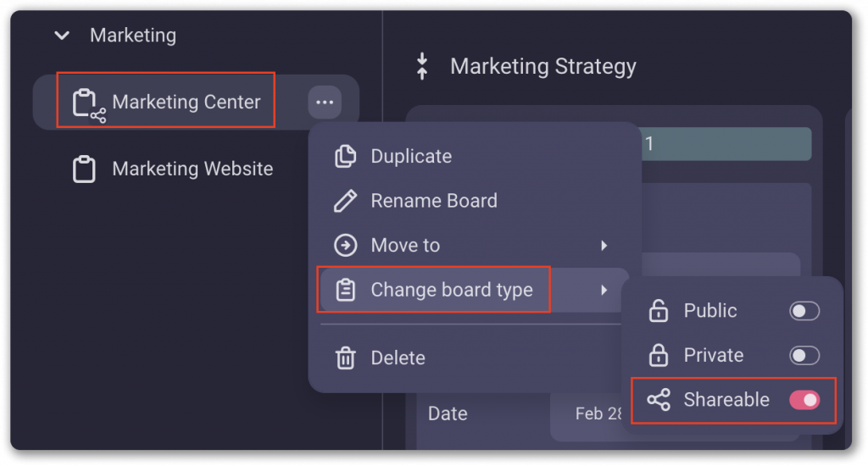
Task: Disable the Shareable board toggle
Action: click(x=804, y=400)
